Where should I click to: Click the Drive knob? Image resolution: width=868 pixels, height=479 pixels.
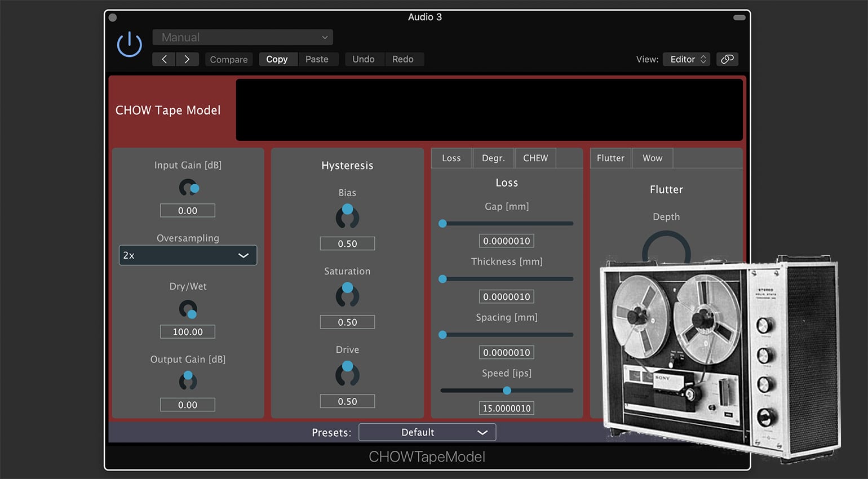347,374
